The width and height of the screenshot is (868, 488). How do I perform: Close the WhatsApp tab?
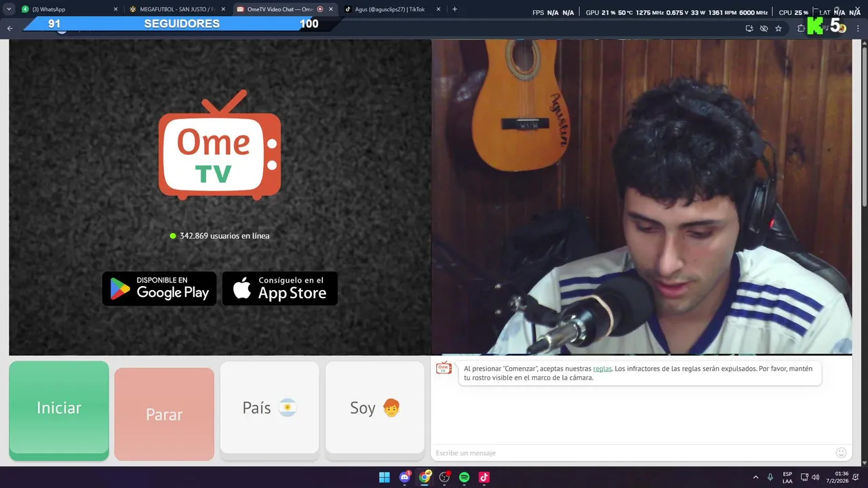[x=115, y=9]
